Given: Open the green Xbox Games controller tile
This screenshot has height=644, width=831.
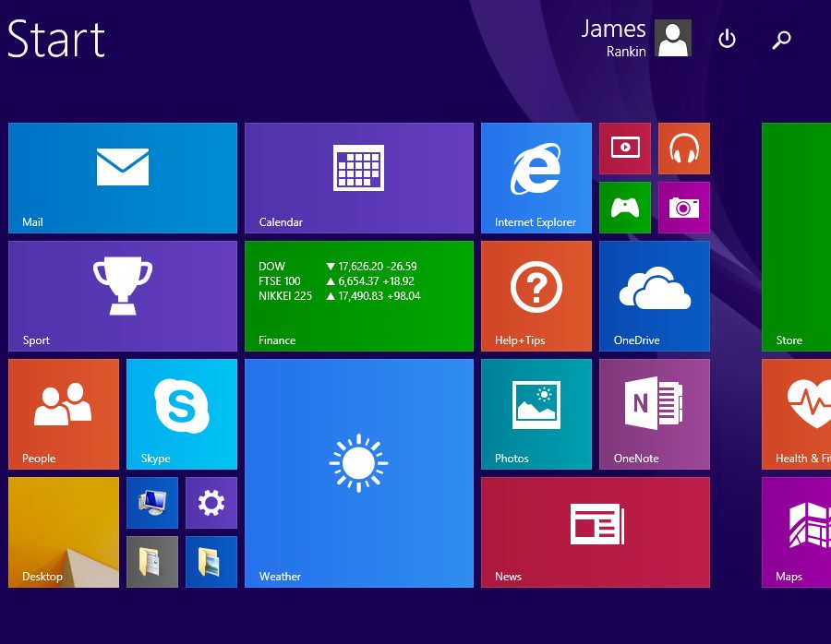Looking at the screenshot, I should 625,208.
